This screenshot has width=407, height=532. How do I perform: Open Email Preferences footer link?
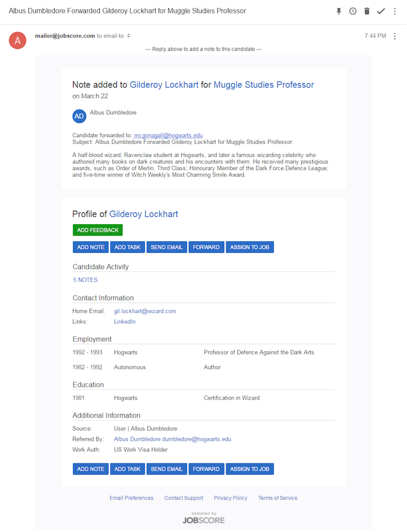[131, 498]
